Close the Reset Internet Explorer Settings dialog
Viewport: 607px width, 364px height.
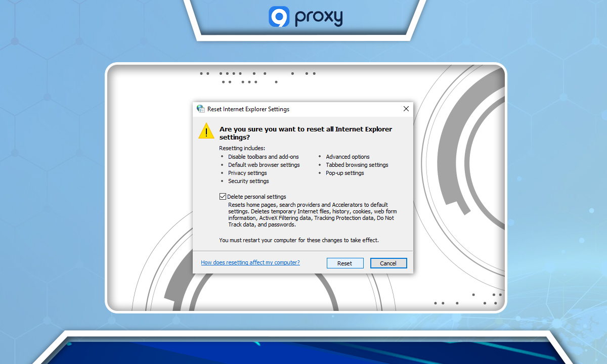pos(406,109)
